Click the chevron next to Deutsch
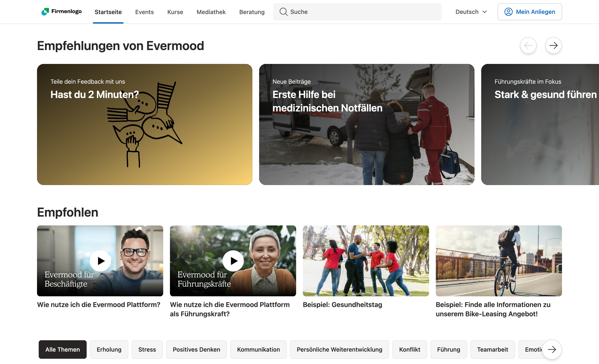This screenshot has width=599, height=364. coord(485,12)
